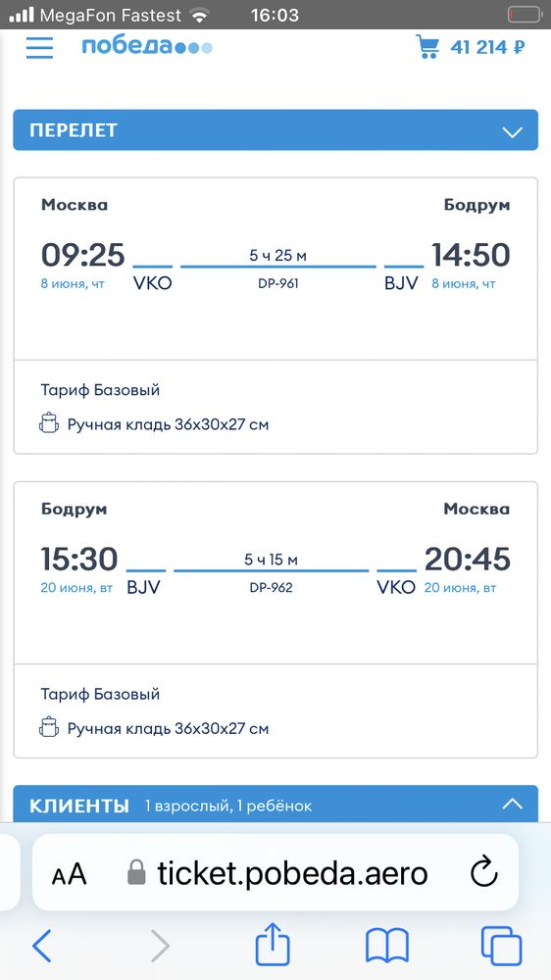This screenshot has width=551, height=980.
Task: Tap cart total 41 214 ₽
Action: [487, 47]
